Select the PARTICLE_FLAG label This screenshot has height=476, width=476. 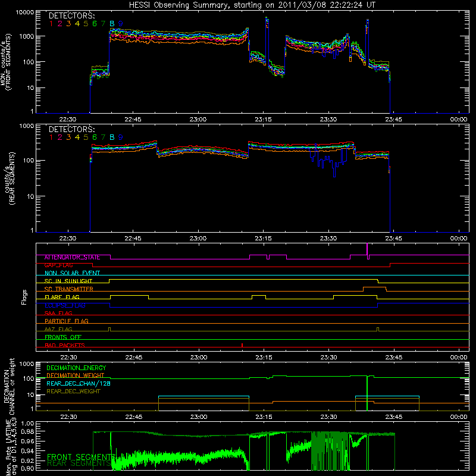coord(67,321)
